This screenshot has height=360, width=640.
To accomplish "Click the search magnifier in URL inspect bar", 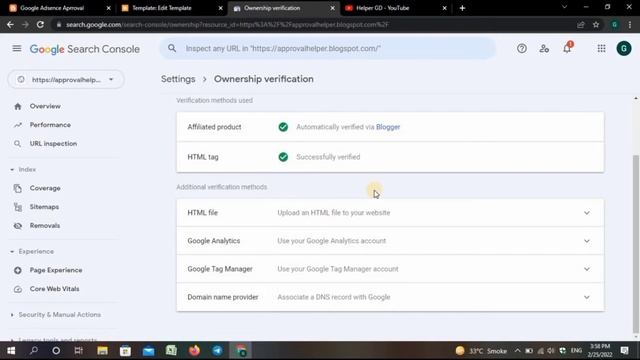I will coord(172,48).
